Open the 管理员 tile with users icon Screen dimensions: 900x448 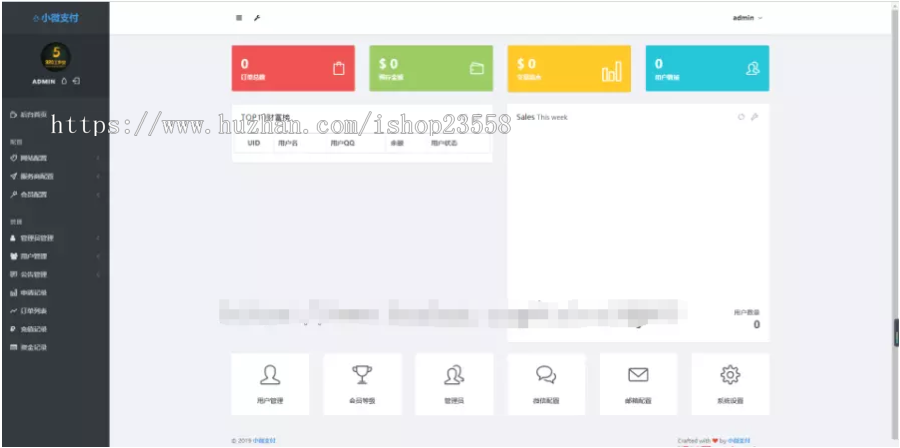454,384
